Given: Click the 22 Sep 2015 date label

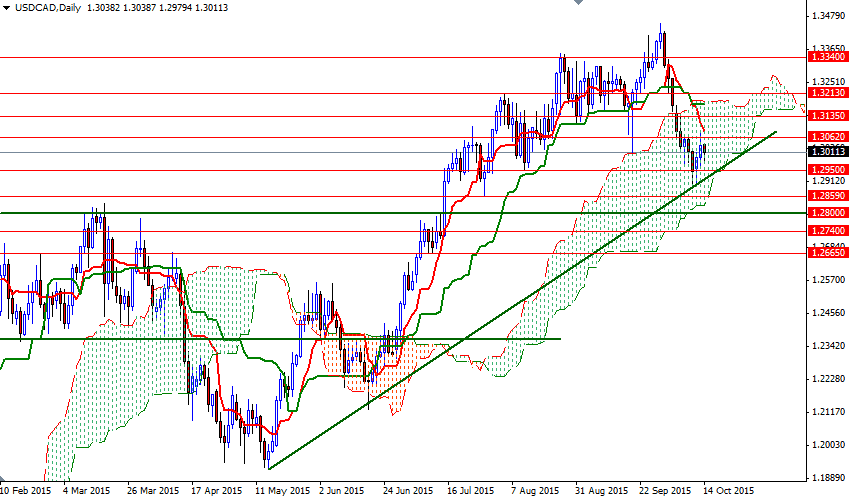Looking at the screenshot, I should point(663,491).
